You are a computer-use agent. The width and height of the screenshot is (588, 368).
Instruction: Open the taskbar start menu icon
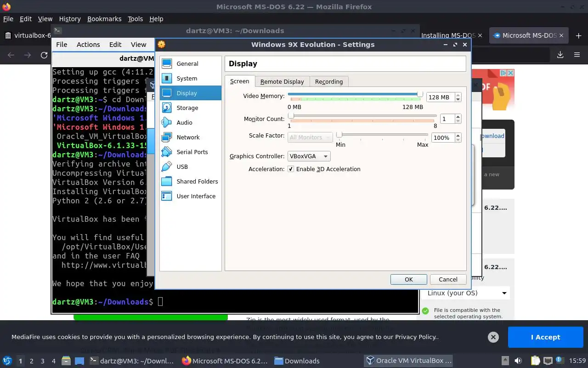click(7, 361)
